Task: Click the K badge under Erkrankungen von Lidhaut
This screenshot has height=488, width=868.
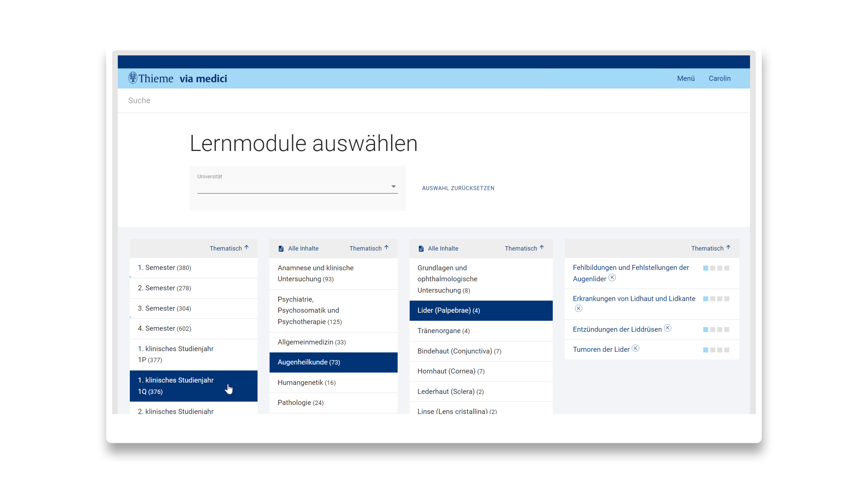Action: click(579, 308)
